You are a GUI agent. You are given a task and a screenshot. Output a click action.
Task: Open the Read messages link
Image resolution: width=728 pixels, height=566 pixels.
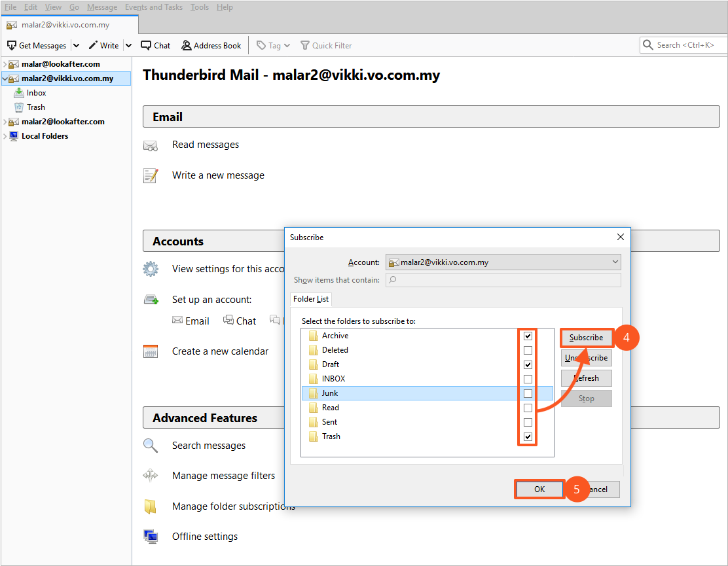click(x=206, y=145)
